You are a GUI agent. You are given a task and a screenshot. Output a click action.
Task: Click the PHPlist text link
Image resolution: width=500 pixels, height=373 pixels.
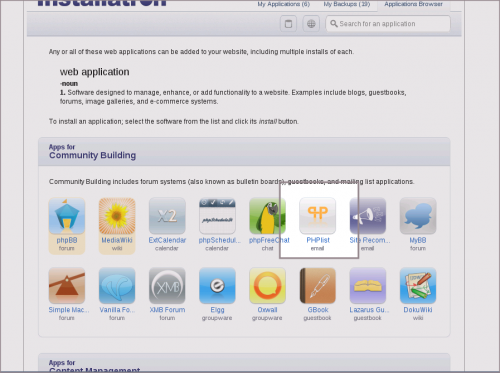coord(318,240)
